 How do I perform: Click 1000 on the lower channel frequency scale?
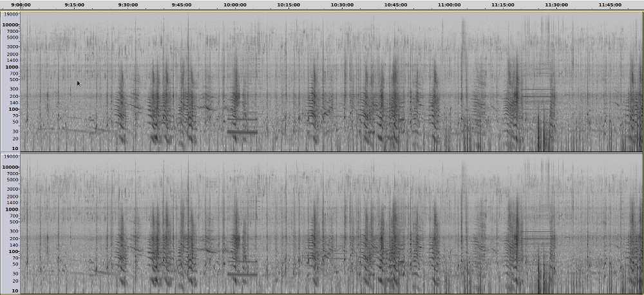click(x=12, y=209)
